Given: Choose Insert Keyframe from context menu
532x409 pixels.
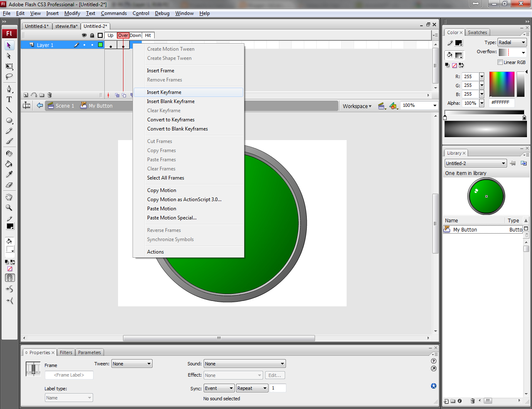Looking at the screenshot, I should (x=188, y=92).
